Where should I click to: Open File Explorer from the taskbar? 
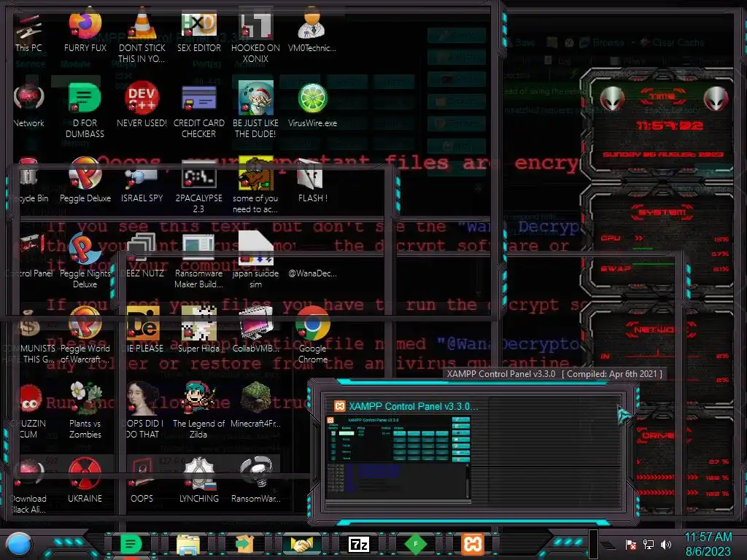(x=188, y=544)
